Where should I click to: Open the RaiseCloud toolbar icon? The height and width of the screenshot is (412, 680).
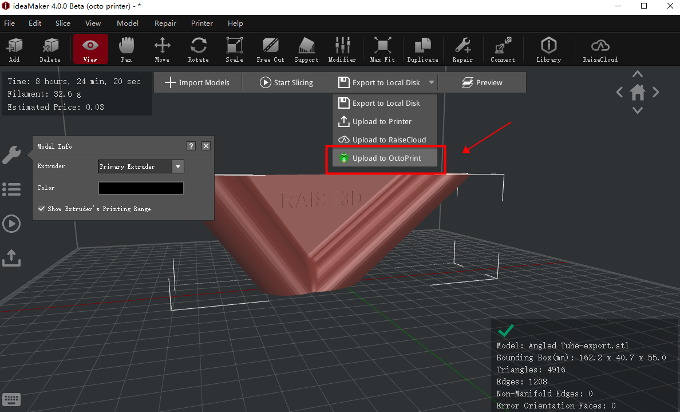pos(601,48)
